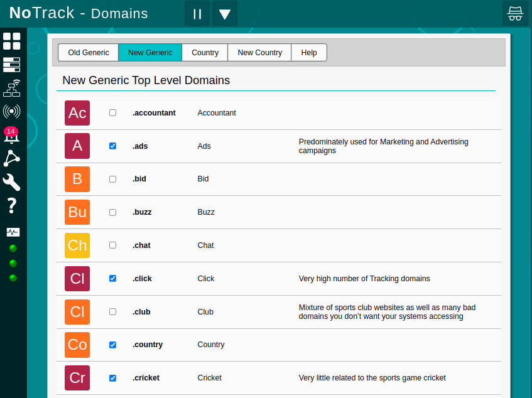Click the activity monitor pulse icon
Viewport: 532px width, 398px height.
click(x=13, y=232)
